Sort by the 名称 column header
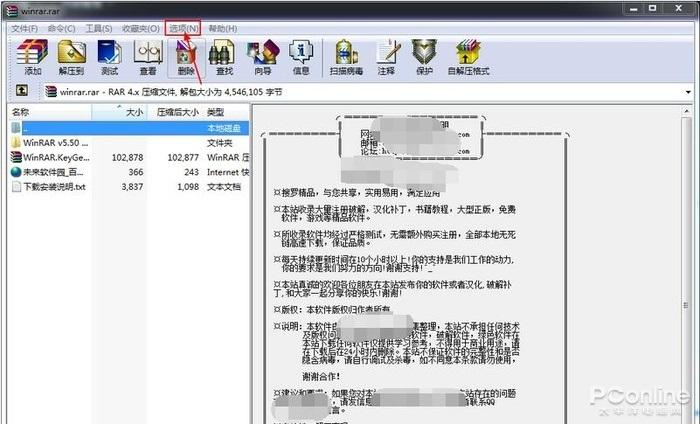This screenshot has height=424, width=700. tap(49, 112)
